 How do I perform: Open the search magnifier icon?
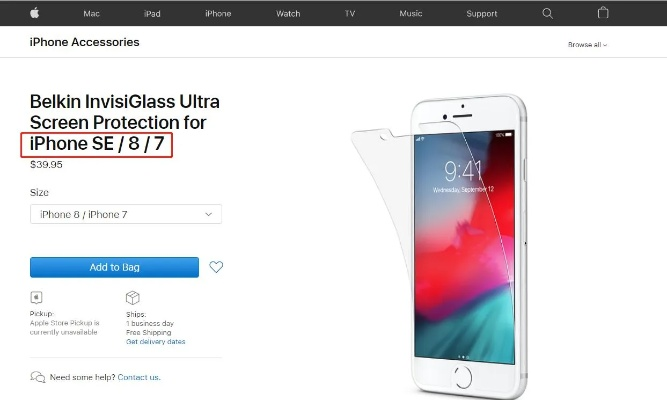[547, 14]
